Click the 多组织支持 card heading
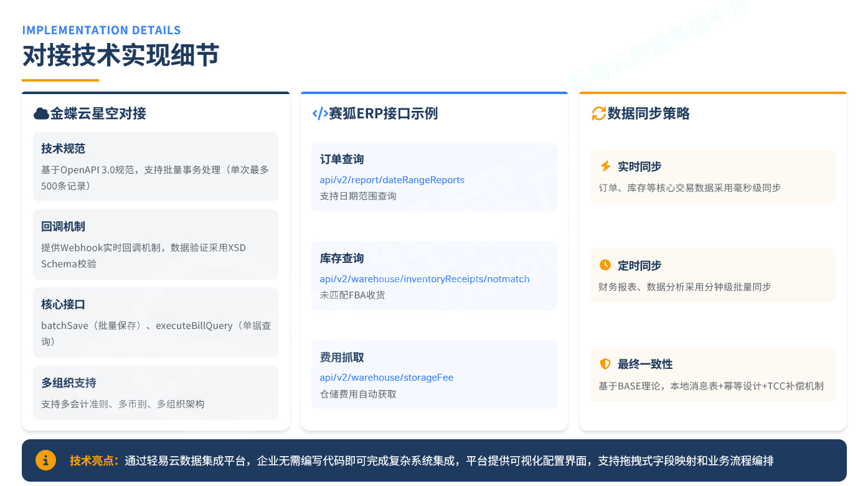Screen dimensions: 868x486 pos(68,383)
